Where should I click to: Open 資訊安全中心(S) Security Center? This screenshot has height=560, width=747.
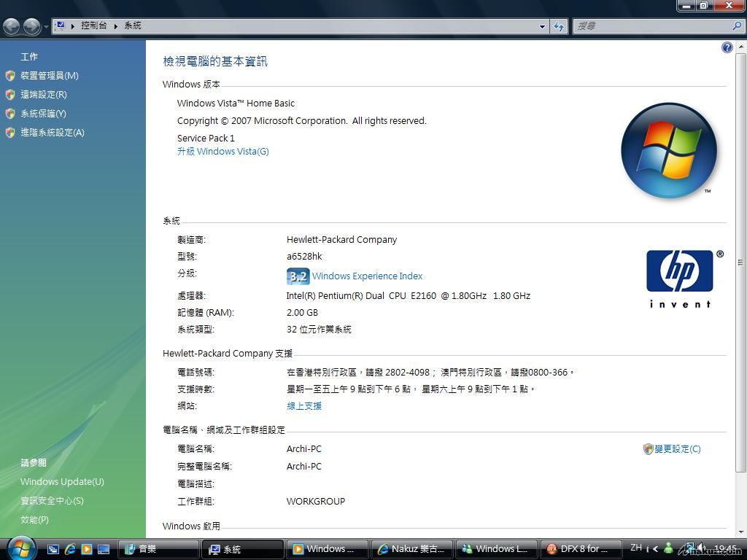(x=52, y=501)
